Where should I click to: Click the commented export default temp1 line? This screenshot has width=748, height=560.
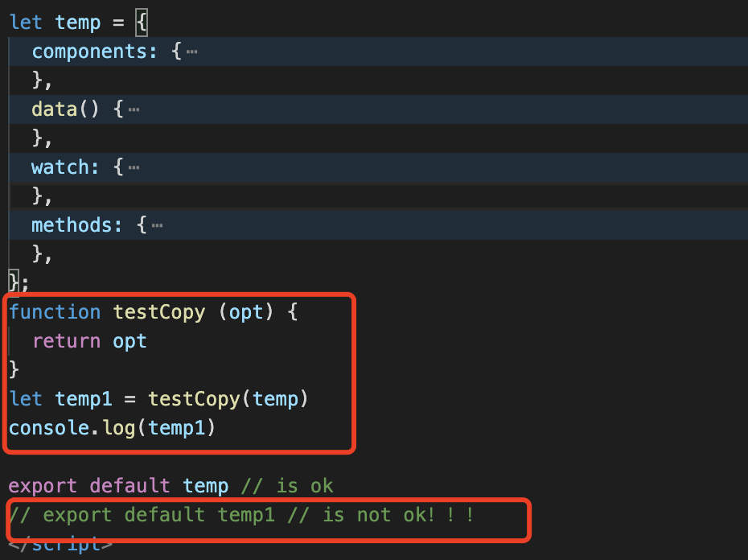click(241, 515)
